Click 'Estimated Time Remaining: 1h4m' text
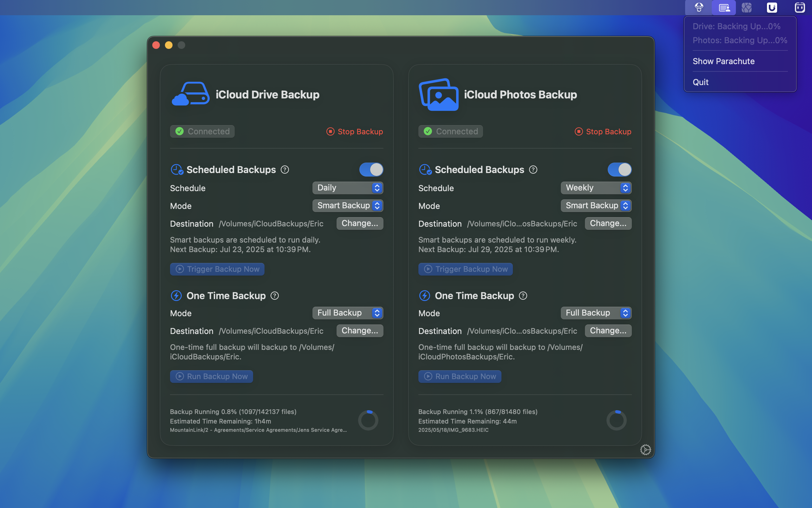The width and height of the screenshot is (812, 508). 220,421
